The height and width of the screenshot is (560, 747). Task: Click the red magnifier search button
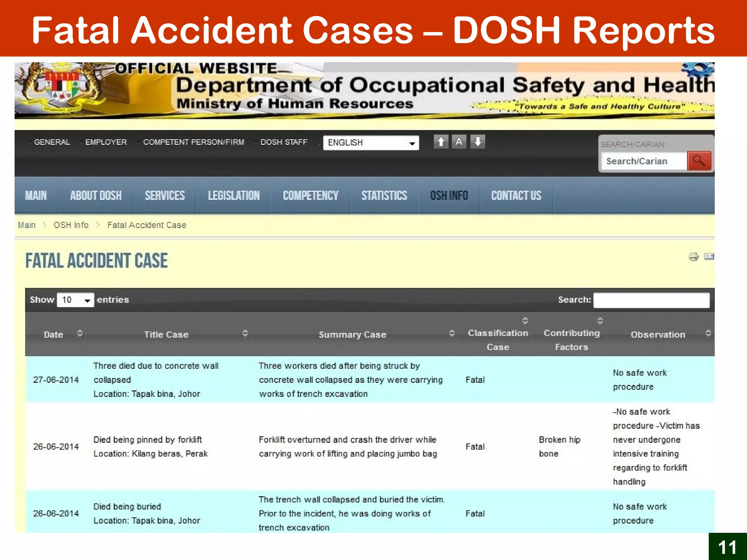(699, 161)
